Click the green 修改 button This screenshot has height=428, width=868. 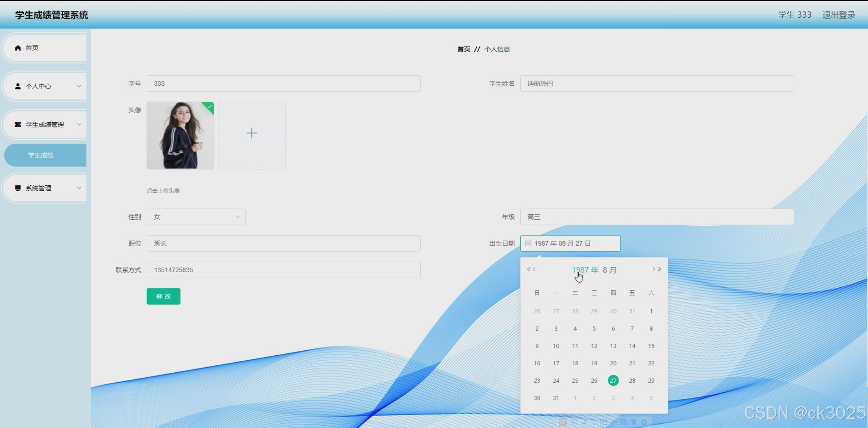(163, 296)
